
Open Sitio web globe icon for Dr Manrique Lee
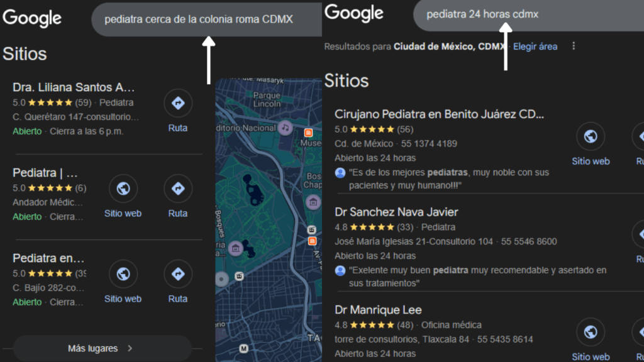point(591,332)
